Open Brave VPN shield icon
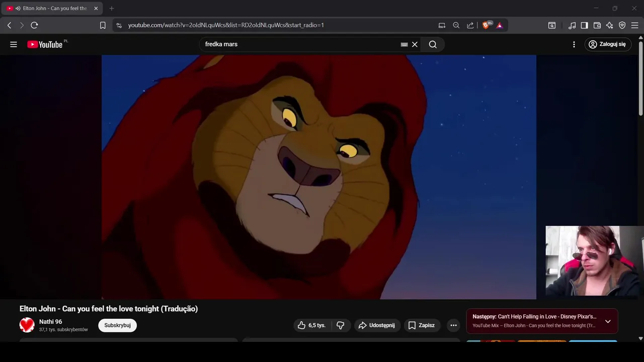 coord(622,25)
